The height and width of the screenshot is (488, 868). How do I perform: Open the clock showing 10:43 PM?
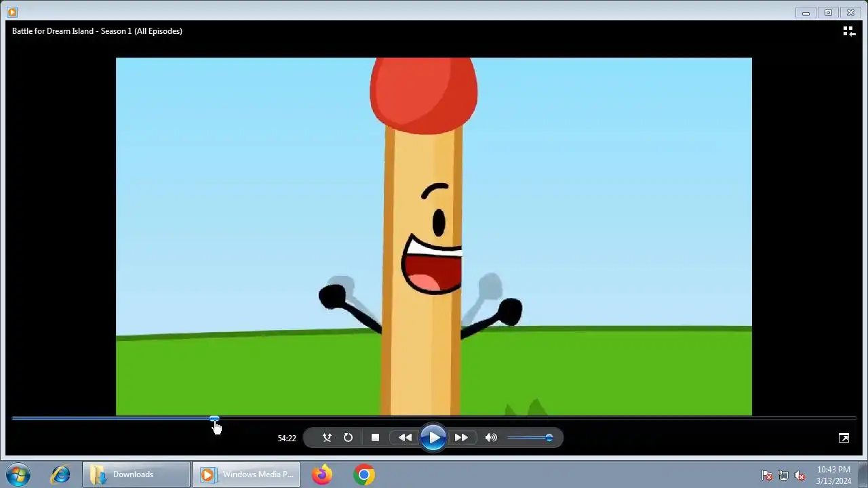pos(833,475)
